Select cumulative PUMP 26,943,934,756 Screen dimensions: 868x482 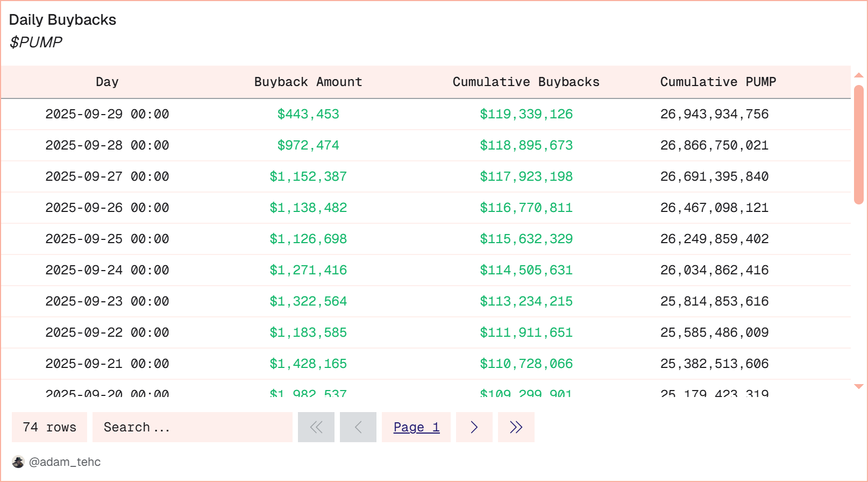714,114
